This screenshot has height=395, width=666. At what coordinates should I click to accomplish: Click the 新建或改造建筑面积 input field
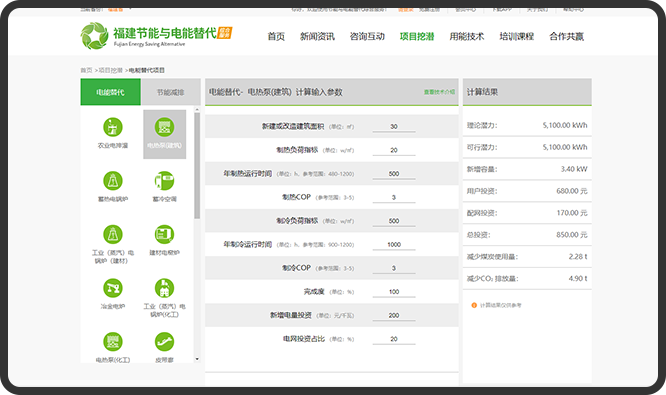pyautogui.click(x=394, y=127)
